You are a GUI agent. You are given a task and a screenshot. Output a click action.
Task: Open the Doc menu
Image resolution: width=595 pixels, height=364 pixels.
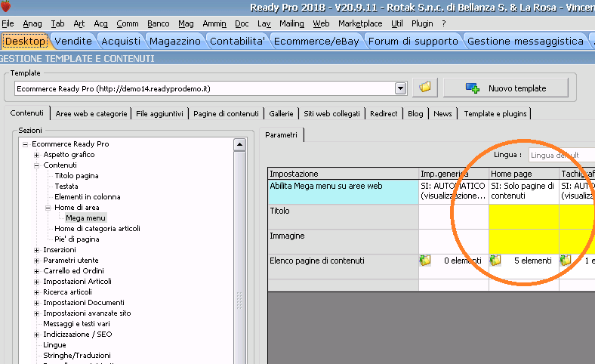click(242, 23)
